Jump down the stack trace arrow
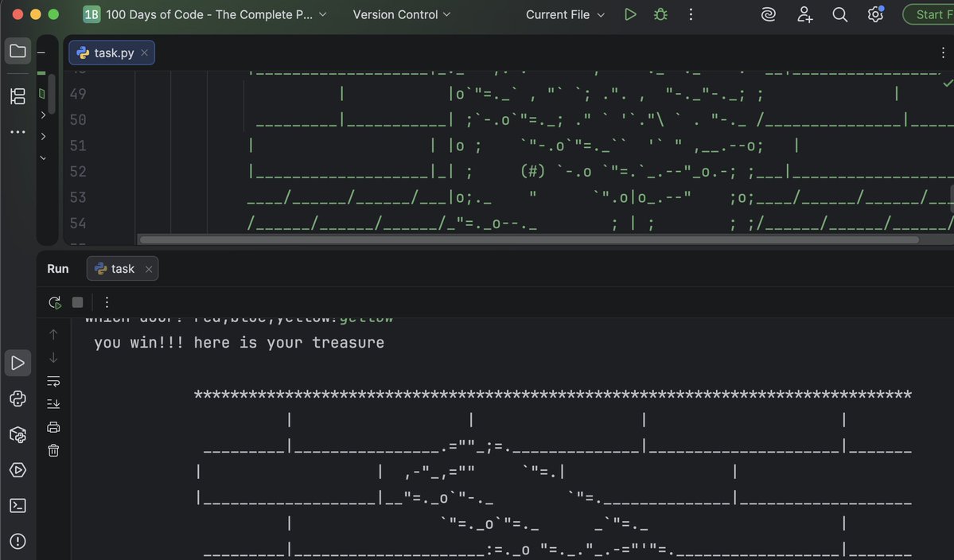The height and width of the screenshot is (560, 954). (x=53, y=357)
